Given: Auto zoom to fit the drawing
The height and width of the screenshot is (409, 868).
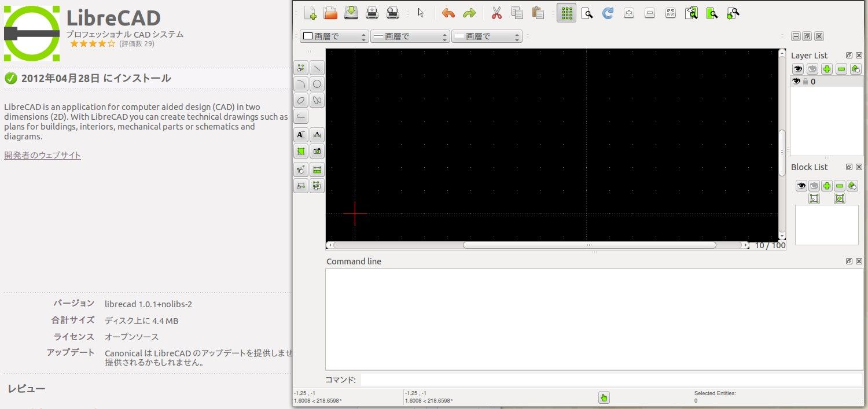Looking at the screenshot, I should [671, 13].
